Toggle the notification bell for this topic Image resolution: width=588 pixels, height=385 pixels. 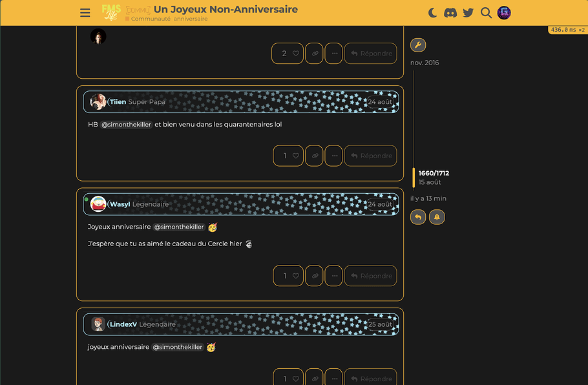(x=437, y=217)
